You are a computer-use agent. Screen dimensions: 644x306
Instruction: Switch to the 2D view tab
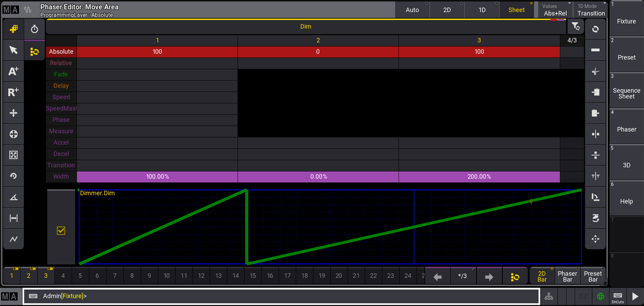point(447,10)
